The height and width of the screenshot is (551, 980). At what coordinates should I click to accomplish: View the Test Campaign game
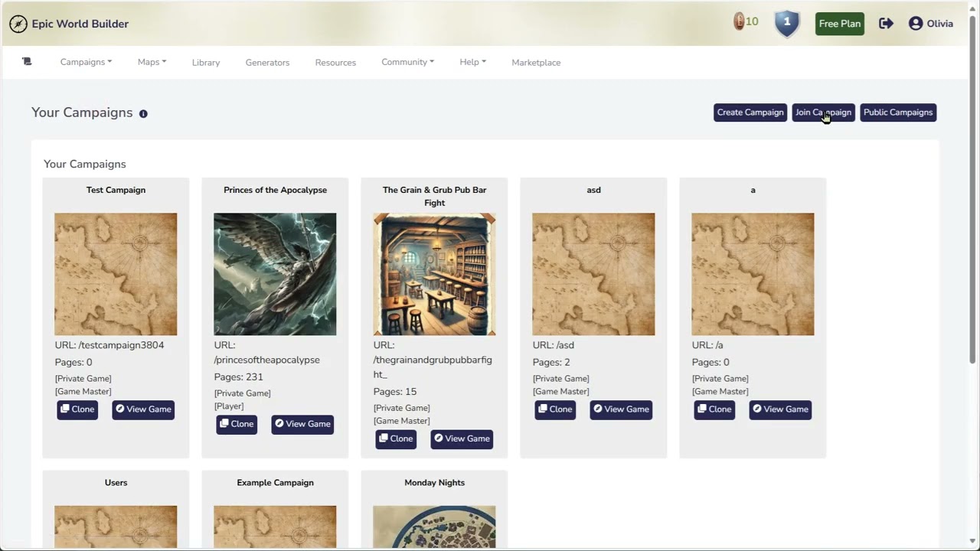tap(143, 409)
